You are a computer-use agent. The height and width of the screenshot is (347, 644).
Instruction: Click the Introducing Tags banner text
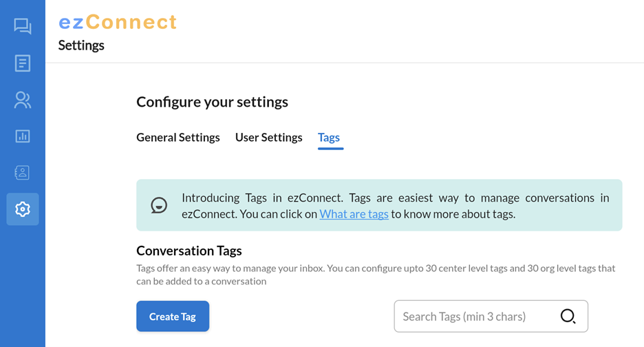395,206
